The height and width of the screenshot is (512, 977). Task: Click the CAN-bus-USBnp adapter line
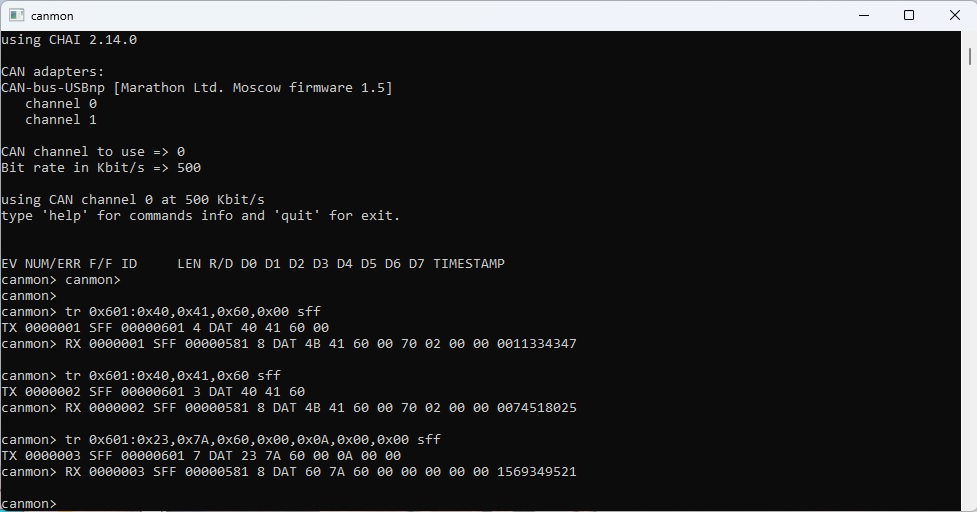tap(197, 88)
